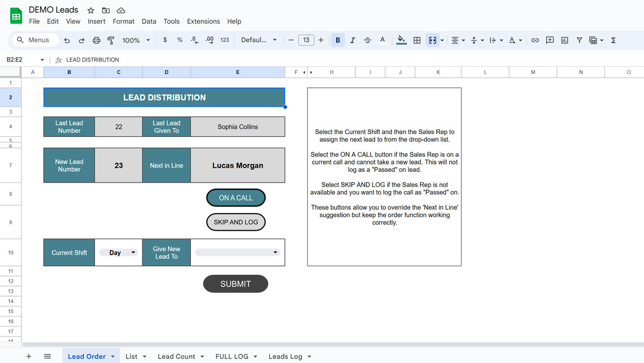Select the Lucas Morgan cell
This screenshot has height=363, width=644.
[x=237, y=165]
